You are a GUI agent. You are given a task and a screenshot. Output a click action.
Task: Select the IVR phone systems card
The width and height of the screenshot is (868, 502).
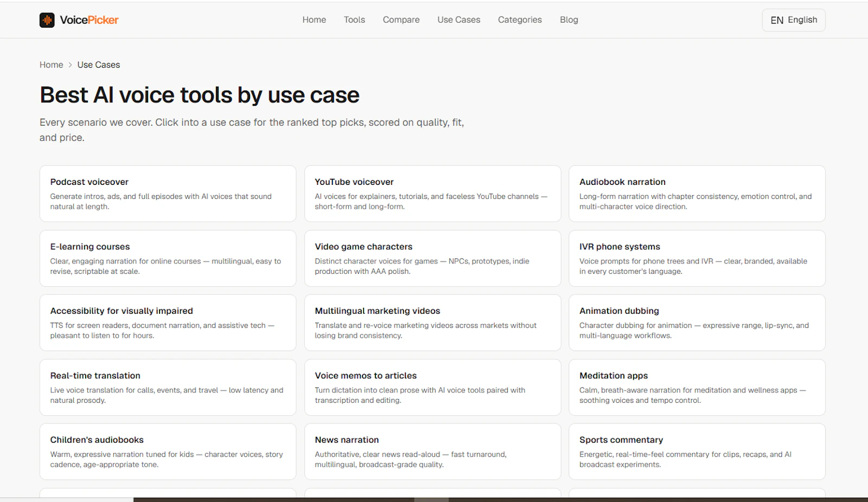point(697,258)
